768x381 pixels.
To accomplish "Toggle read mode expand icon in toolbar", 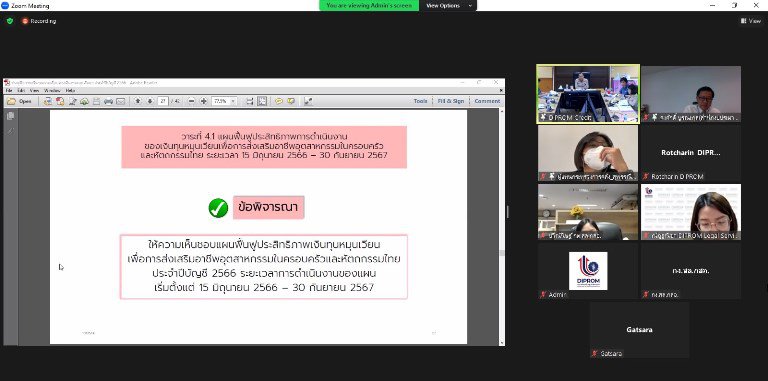I will pos(308,101).
